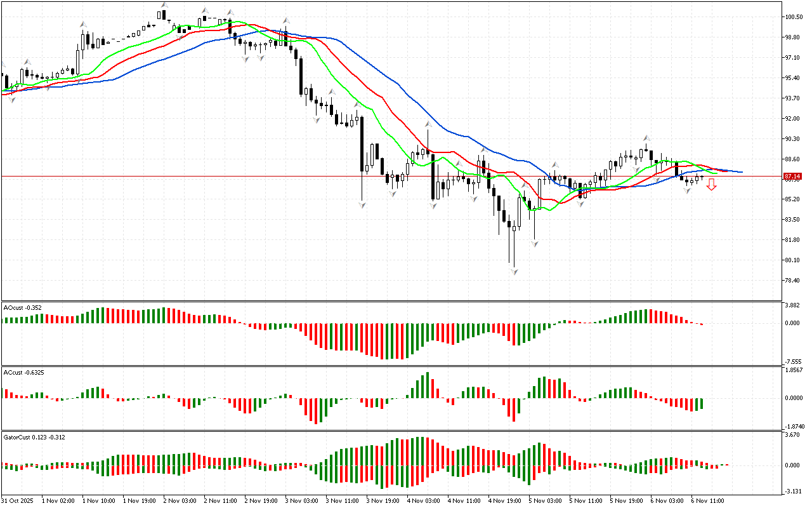
Task: Click the down fractal next to the red arrow
Action: coord(688,190)
